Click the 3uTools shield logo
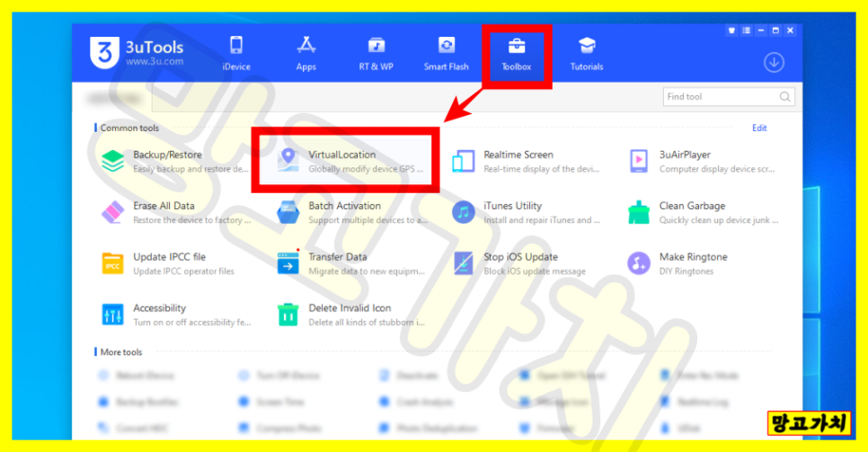Image resolution: width=868 pixels, height=452 pixels. [103, 53]
